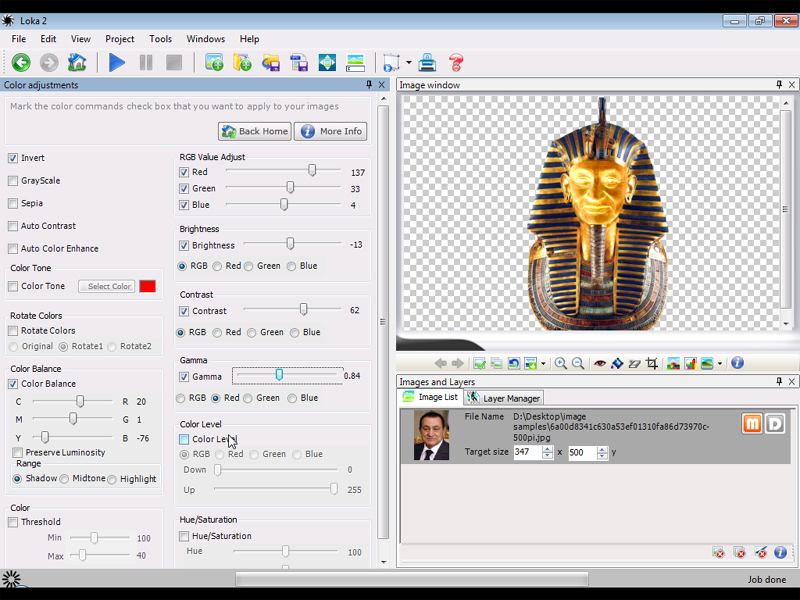Click the colorful histogram bar chart icon
The width and height of the screenshot is (800, 600).
tap(690, 363)
